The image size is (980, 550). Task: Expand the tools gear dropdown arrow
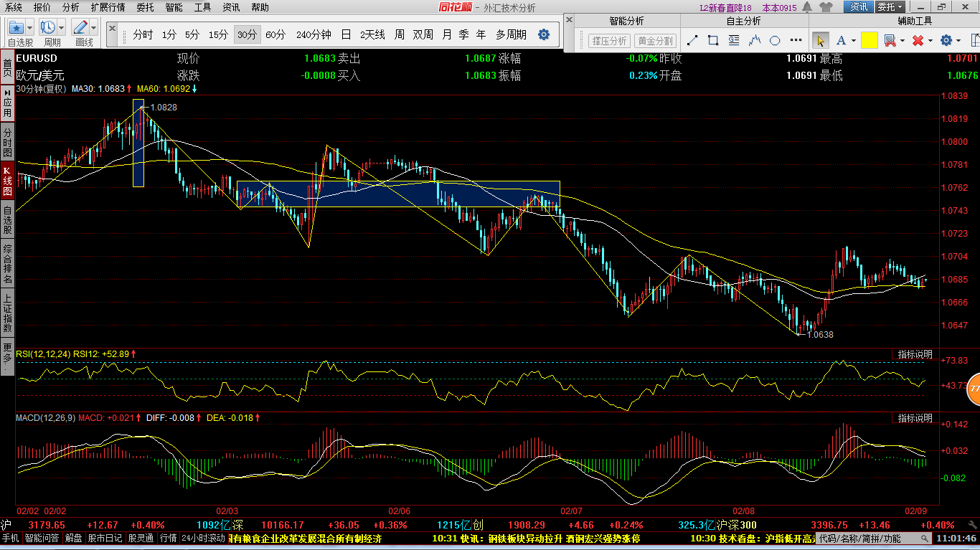(x=958, y=41)
